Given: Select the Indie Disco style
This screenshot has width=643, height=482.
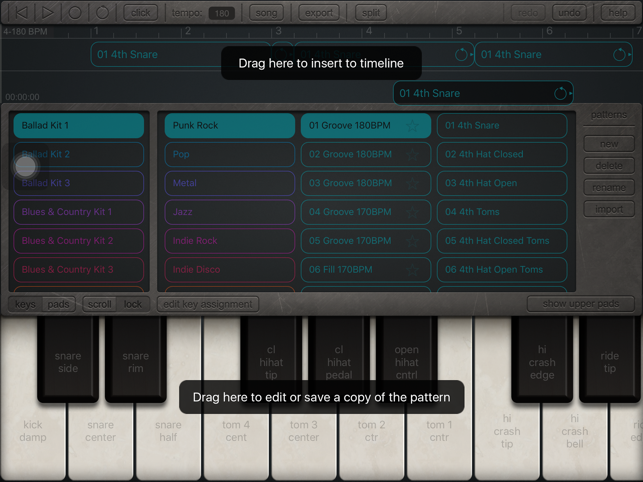Looking at the screenshot, I should point(230,270).
